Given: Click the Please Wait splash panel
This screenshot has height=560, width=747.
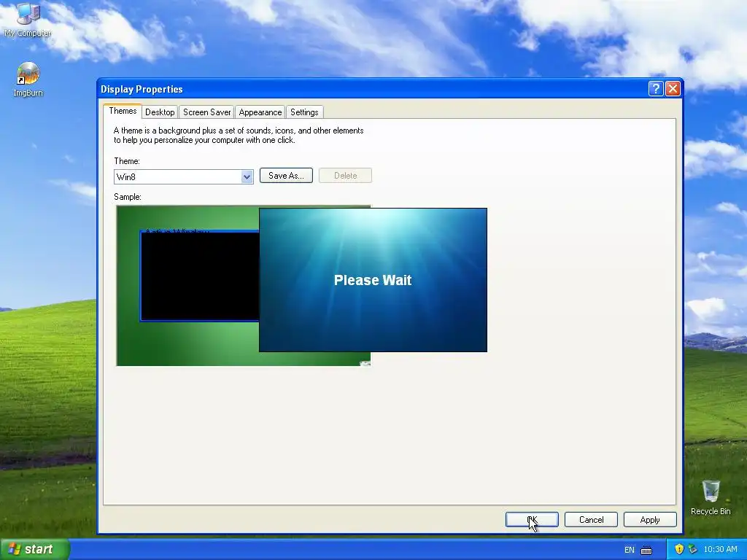Looking at the screenshot, I should (373, 280).
